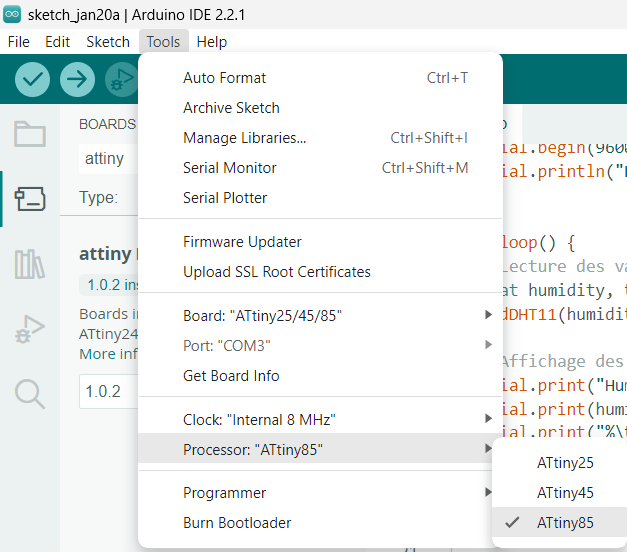
Task: Click the Upload arrow toolbar icon
Action: coord(77,79)
